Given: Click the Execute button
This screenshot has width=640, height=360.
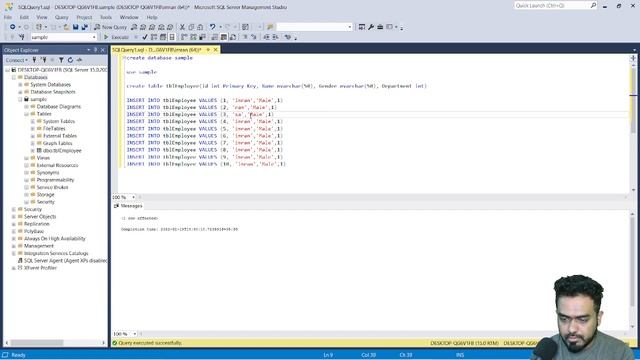Looking at the screenshot, I should 116,37.
